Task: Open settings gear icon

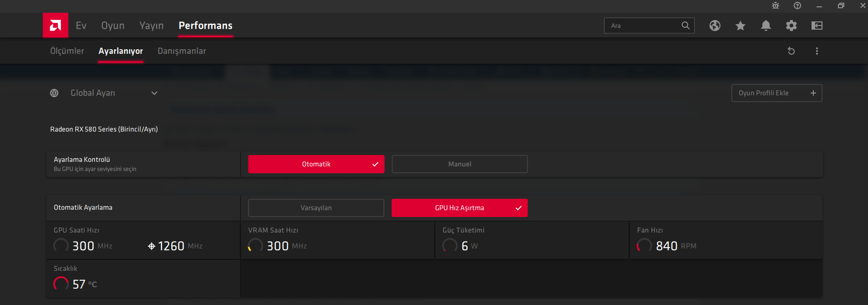Action: (791, 26)
